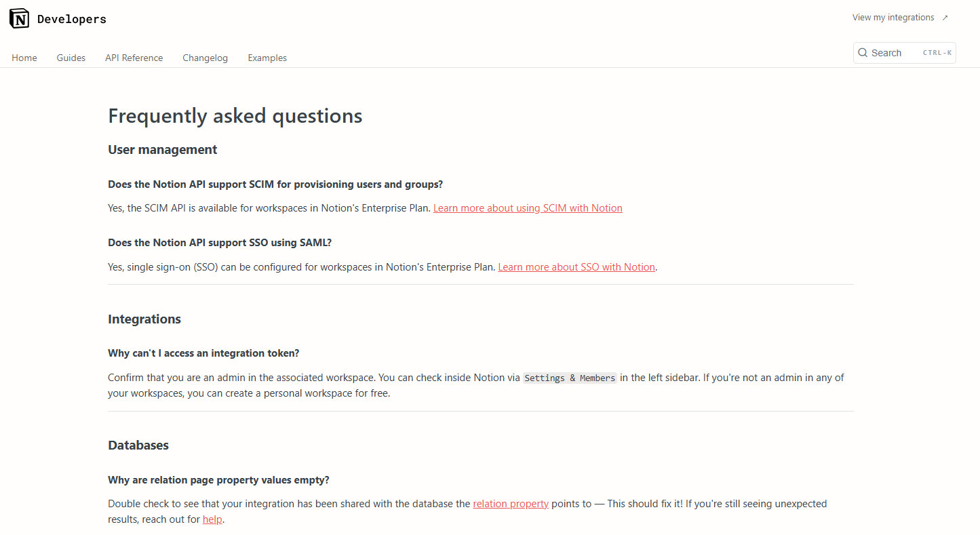This screenshot has width=980, height=535.
Task: Click the Databases section heading
Action: click(138, 445)
